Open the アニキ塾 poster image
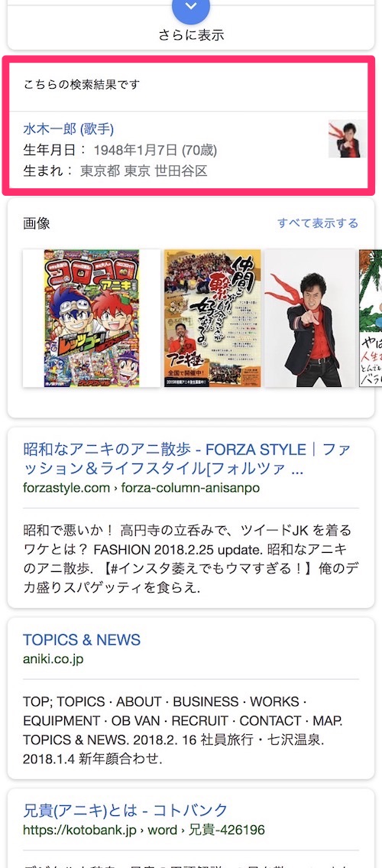This screenshot has width=382, height=868. click(x=212, y=318)
